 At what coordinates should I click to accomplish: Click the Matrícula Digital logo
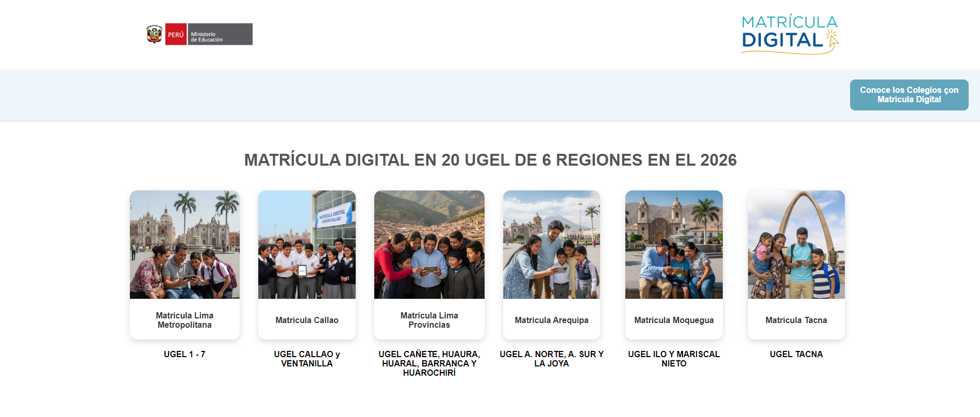789,34
